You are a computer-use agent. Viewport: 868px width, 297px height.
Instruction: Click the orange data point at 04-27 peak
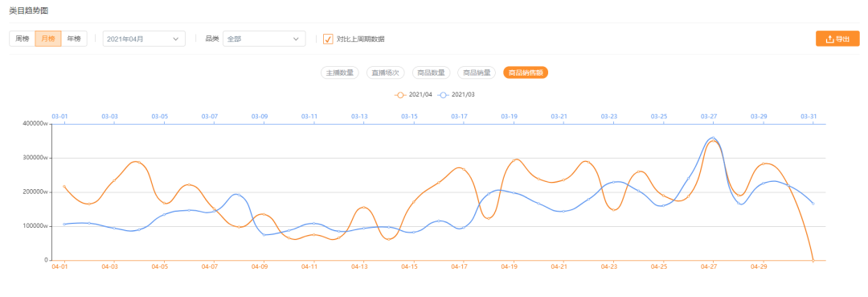(x=713, y=142)
